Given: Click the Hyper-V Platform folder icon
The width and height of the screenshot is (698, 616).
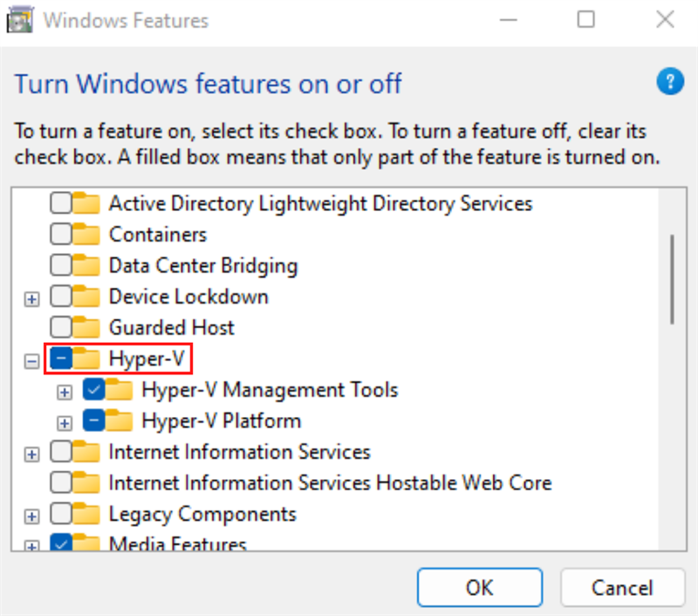Looking at the screenshot, I should click(x=119, y=421).
